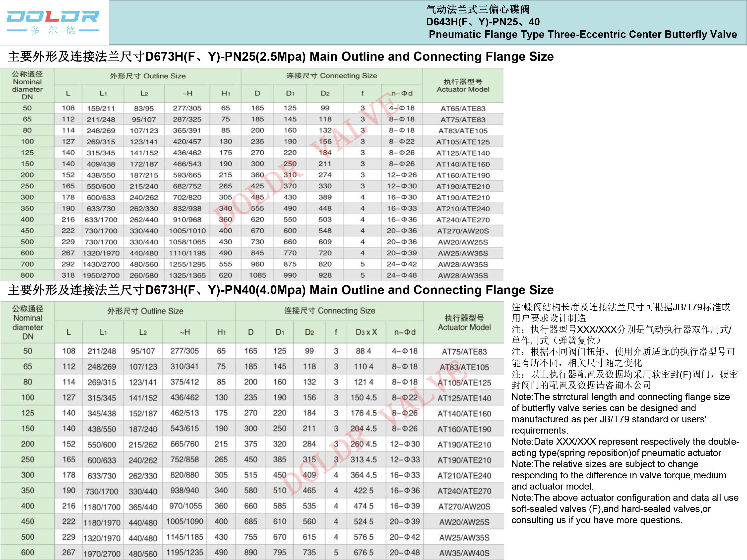Click the Outline Size header in PN25 table
The width and height of the screenshot is (747, 560).
[148, 76]
